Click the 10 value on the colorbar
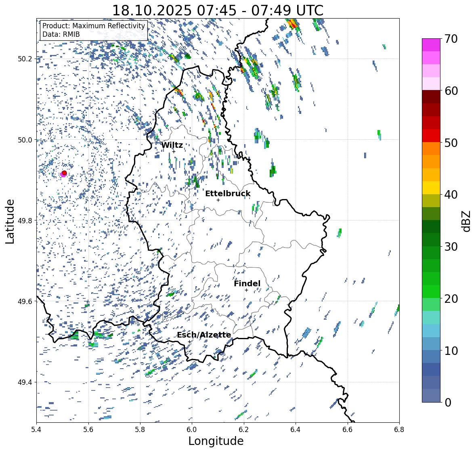 tap(451, 350)
